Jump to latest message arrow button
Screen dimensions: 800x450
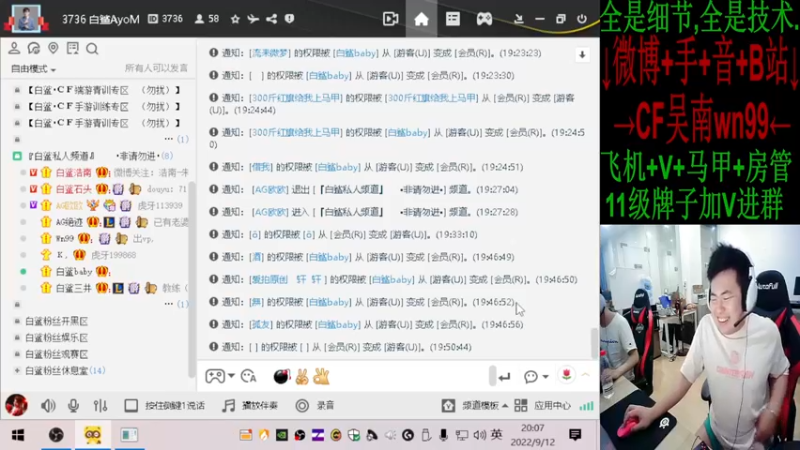click(x=582, y=55)
